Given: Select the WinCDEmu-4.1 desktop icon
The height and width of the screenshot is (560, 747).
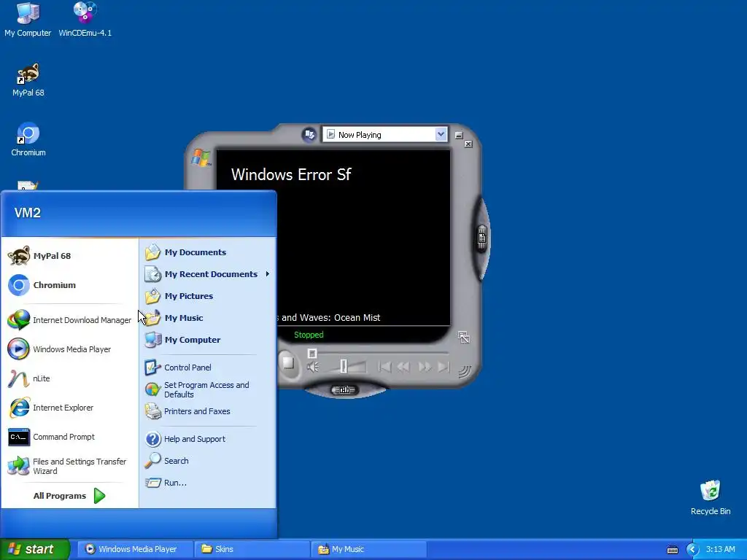Looking at the screenshot, I should coord(85,19).
